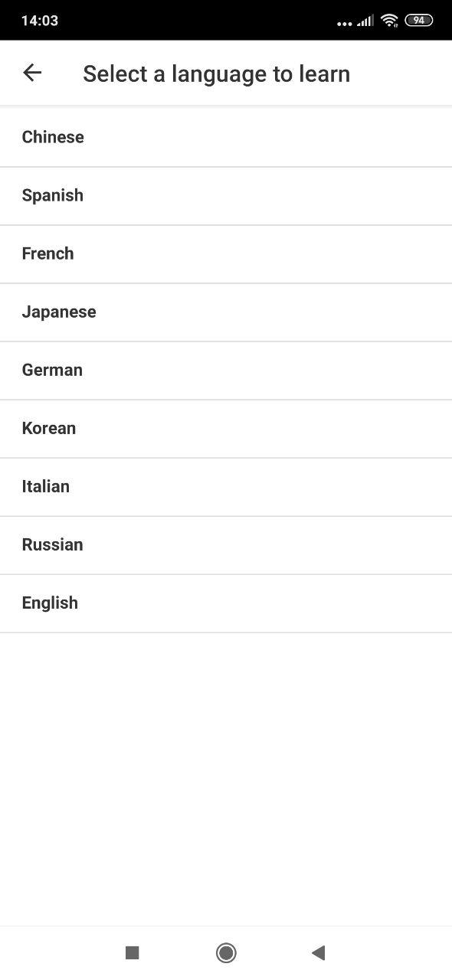Select English at the list bottom
Image resolution: width=452 pixels, height=980 pixels.
pyautogui.click(x=226, y=603)
